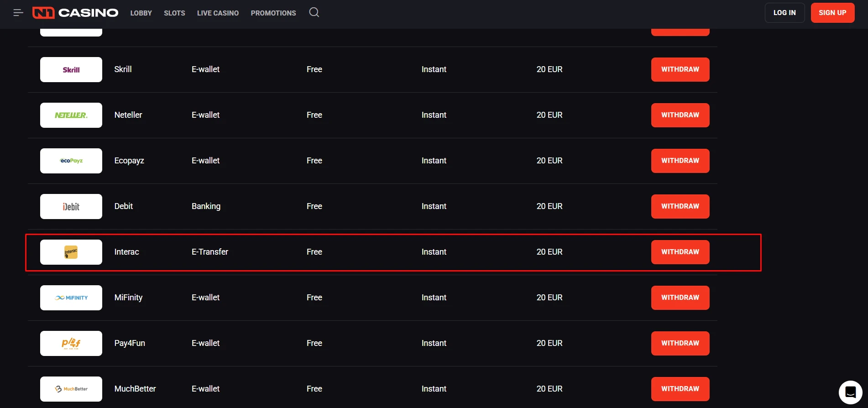Image resolution: width=868 pixels, height=408 pixels.
Task: Click the Skrill payment logo
Action: coord(71,69)
